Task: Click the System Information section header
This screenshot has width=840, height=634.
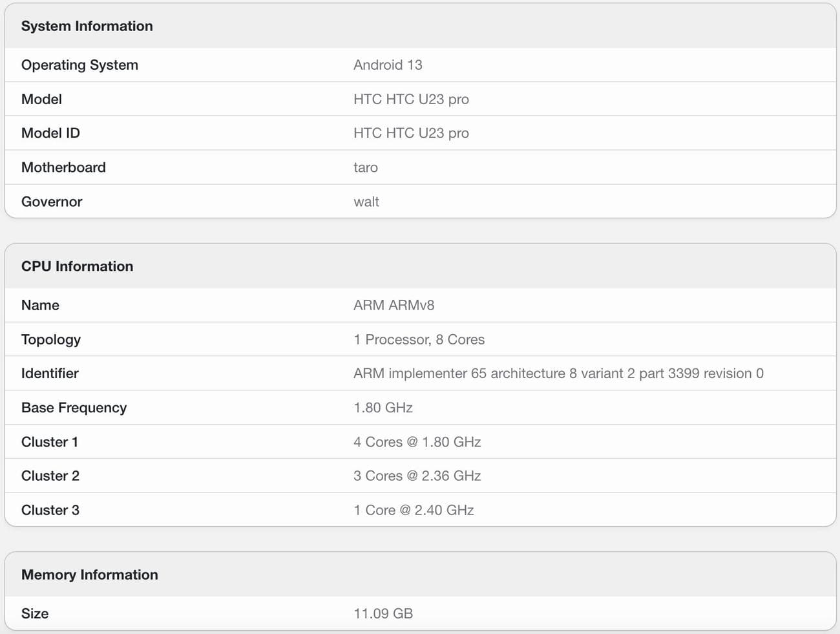Action: coord(87,26)
